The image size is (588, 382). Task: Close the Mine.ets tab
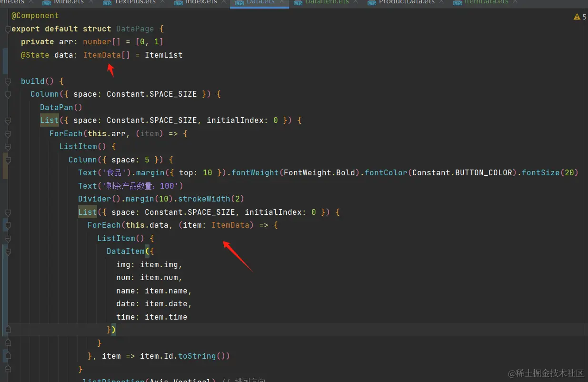[91, 2]
